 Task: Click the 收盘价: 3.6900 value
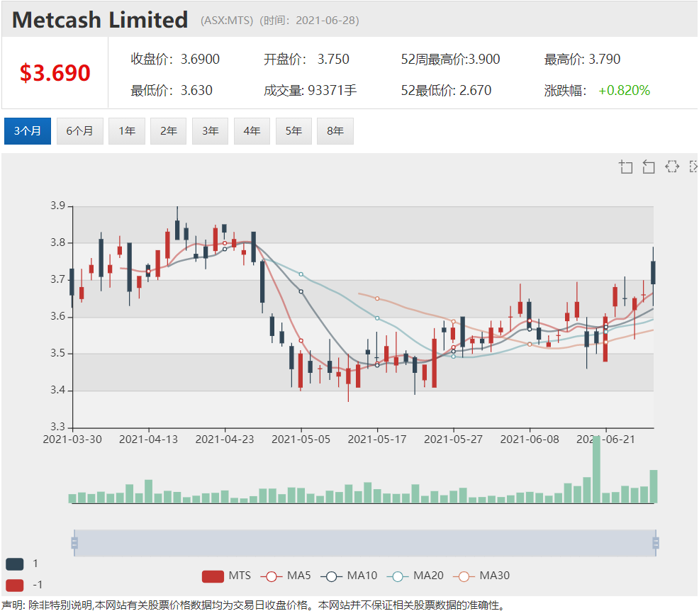[175, 60]
